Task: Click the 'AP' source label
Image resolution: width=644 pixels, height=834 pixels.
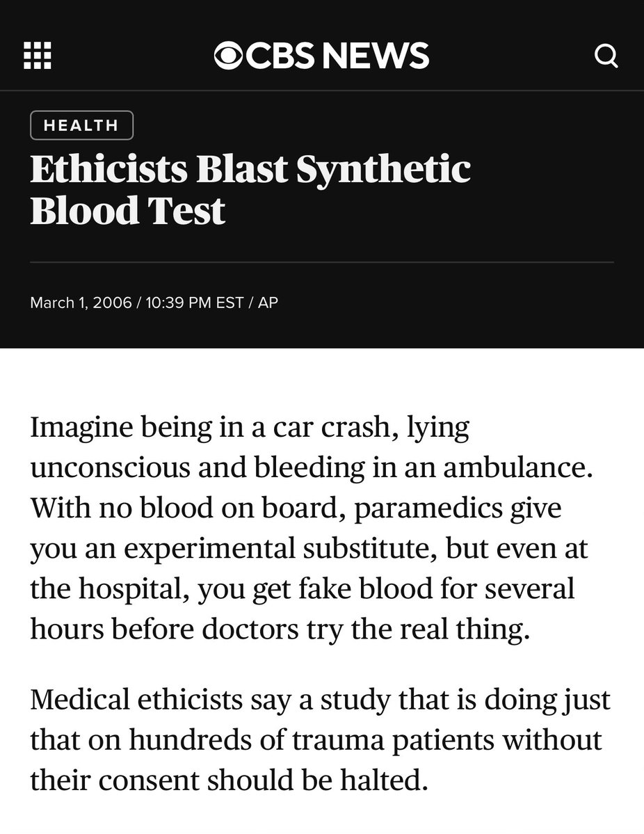Action: (x=268, y=303)
